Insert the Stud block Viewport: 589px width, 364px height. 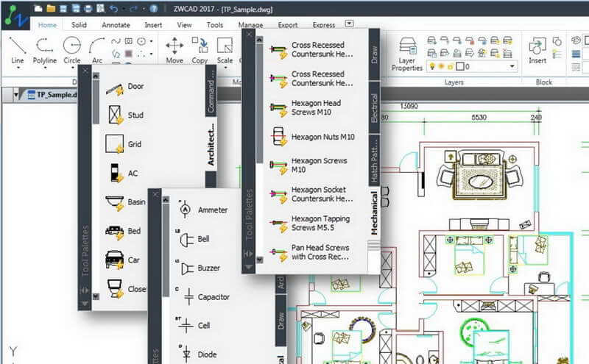point(124,115)
